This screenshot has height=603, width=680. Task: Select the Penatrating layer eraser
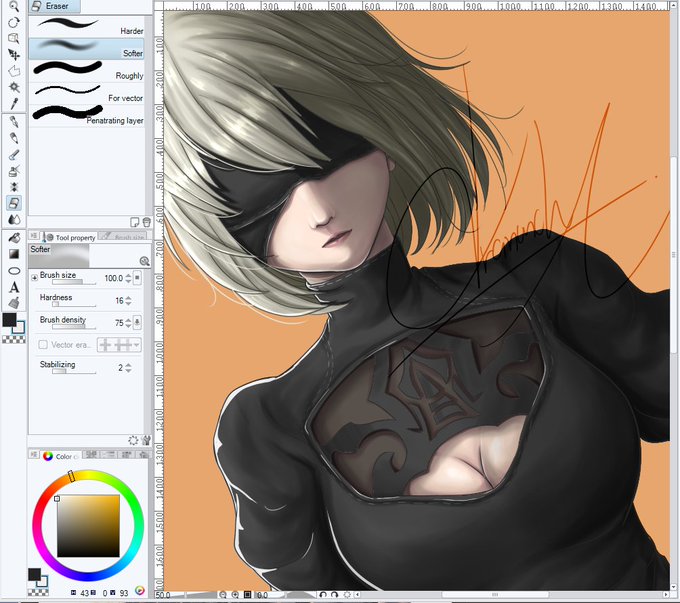87,116
